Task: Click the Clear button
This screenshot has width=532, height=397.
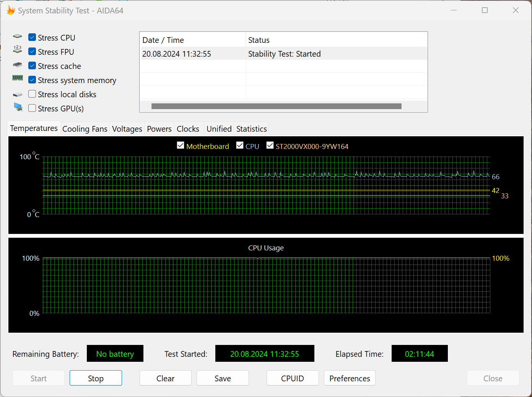Action: coord(166,378)
